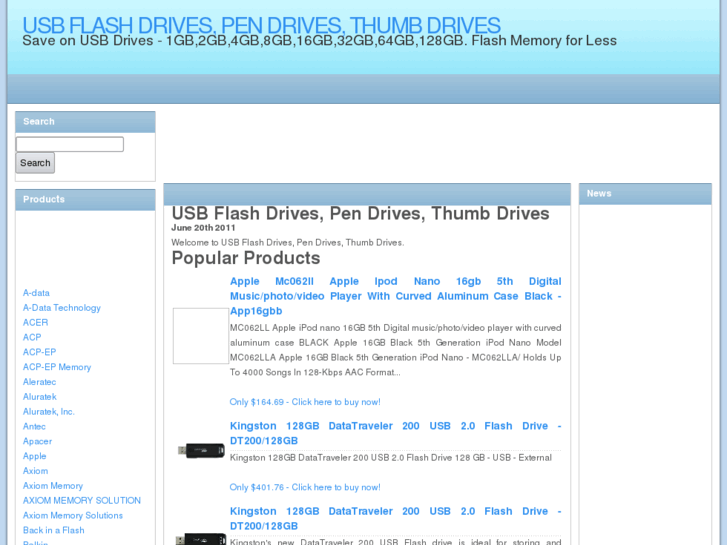Go to the ACER products link
The width and height of the screenshot is (727, 545).
[35, 323]
